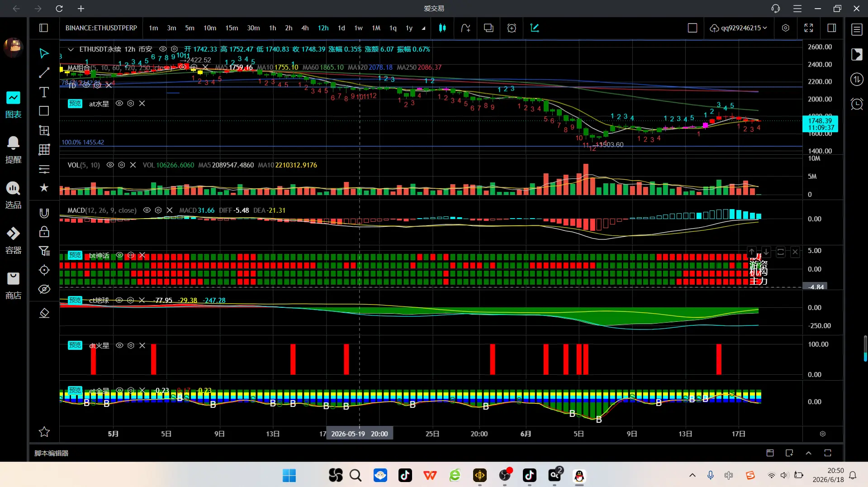Expand the script editor panel upward

point(808,453)
